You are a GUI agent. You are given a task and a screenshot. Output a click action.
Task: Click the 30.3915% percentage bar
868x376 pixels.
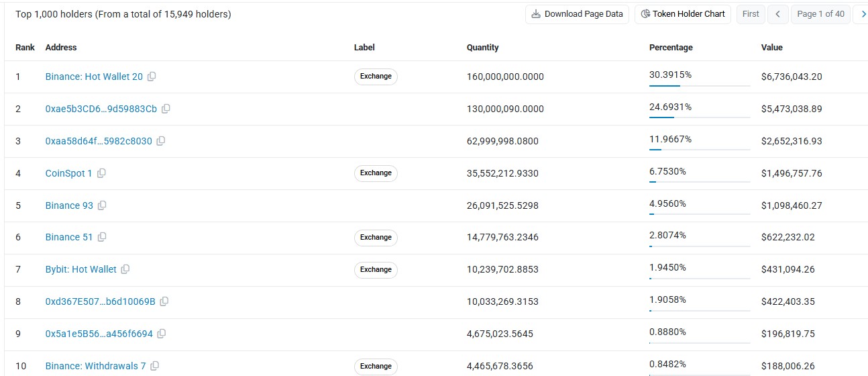click(x=700, y=85)
